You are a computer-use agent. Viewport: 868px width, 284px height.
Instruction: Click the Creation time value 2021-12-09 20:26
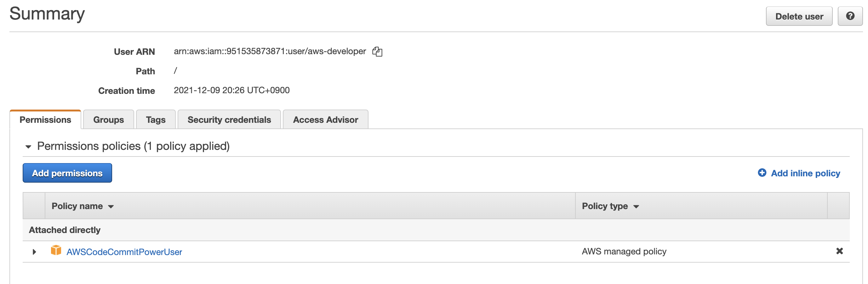coord(231,90)
